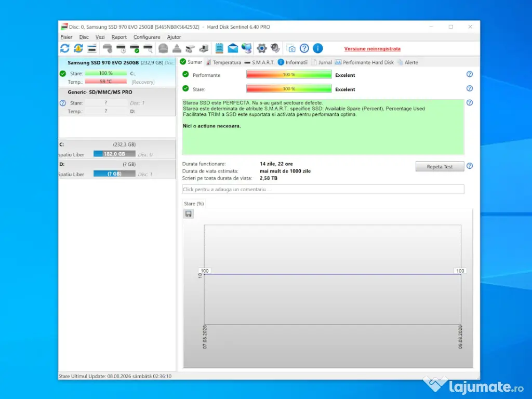
Task: Click the refresh icon with yellow warning
Action: tap(78, 48)
